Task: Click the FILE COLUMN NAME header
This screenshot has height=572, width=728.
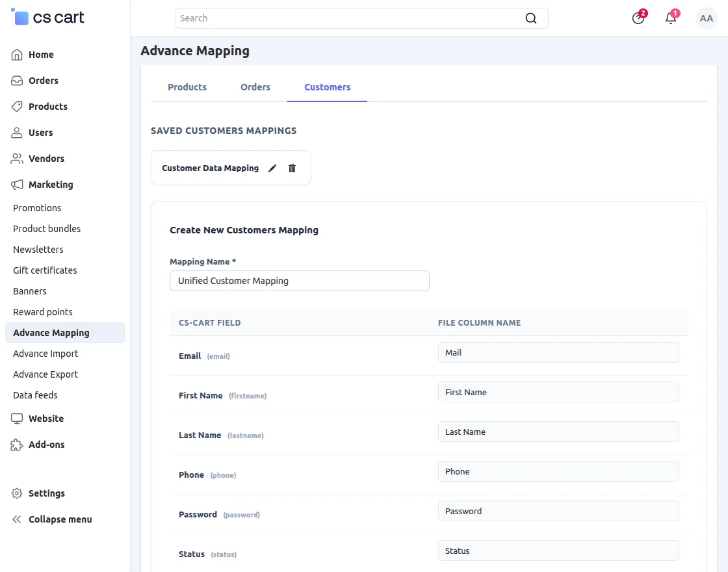Action: tap(480, 323)
